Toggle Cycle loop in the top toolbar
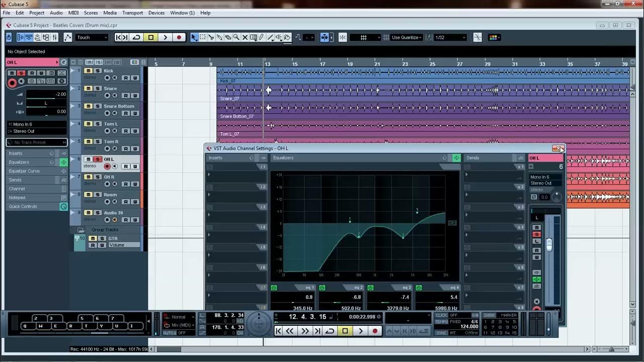Viewport: 644px width, 362px height. point(136,37)
